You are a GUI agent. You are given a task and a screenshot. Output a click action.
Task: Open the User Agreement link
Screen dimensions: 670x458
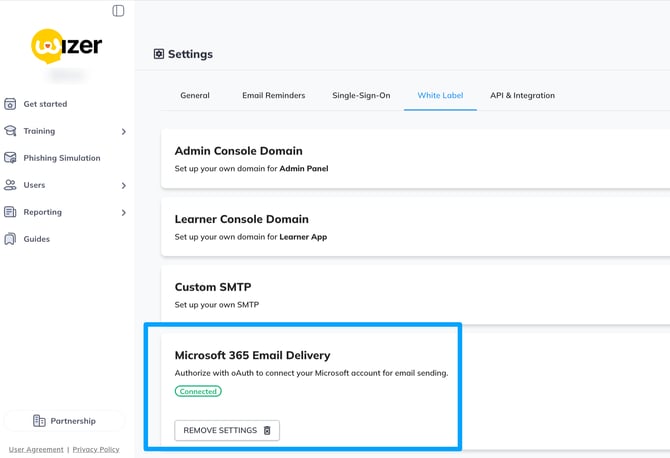36,450
